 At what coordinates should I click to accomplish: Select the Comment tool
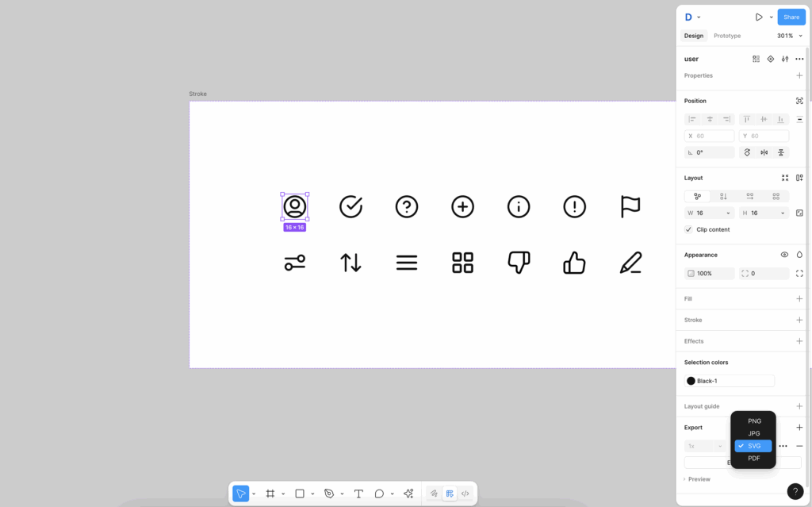379,494
